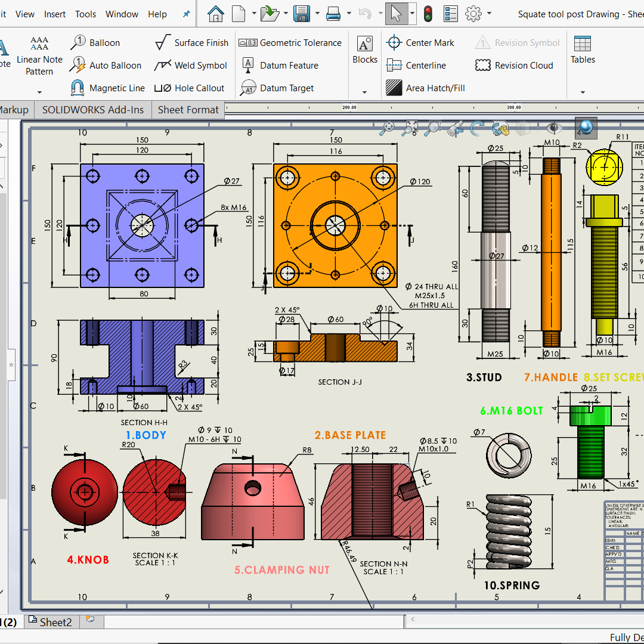Expand the Open file dropdown arrow
The height and width of the screenshot is (644, 644).
tap(286, 14)
